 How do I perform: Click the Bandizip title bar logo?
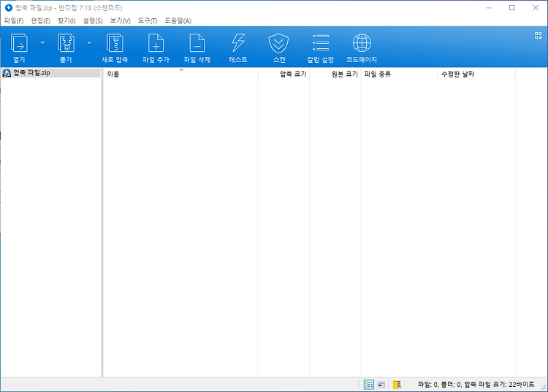[x=9, y=8]
